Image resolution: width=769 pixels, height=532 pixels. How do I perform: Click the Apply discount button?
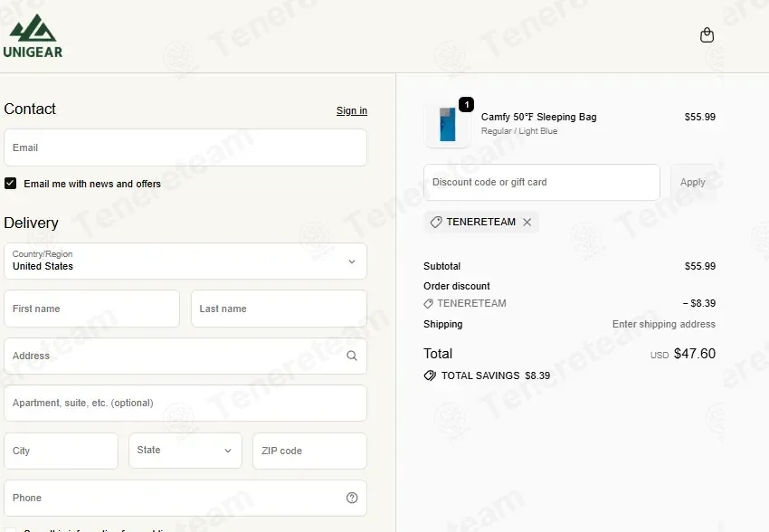692,182
